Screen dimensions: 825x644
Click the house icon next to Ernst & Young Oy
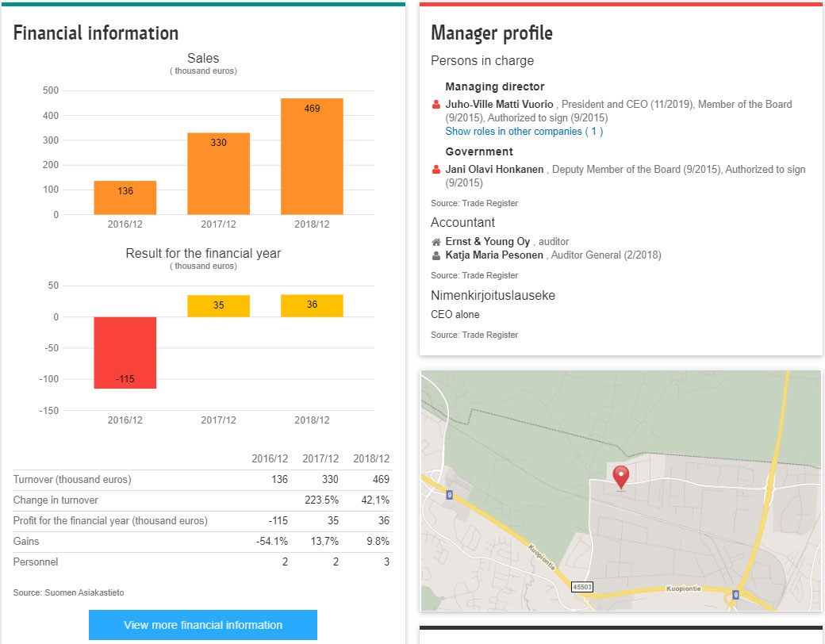coord(436,242)
